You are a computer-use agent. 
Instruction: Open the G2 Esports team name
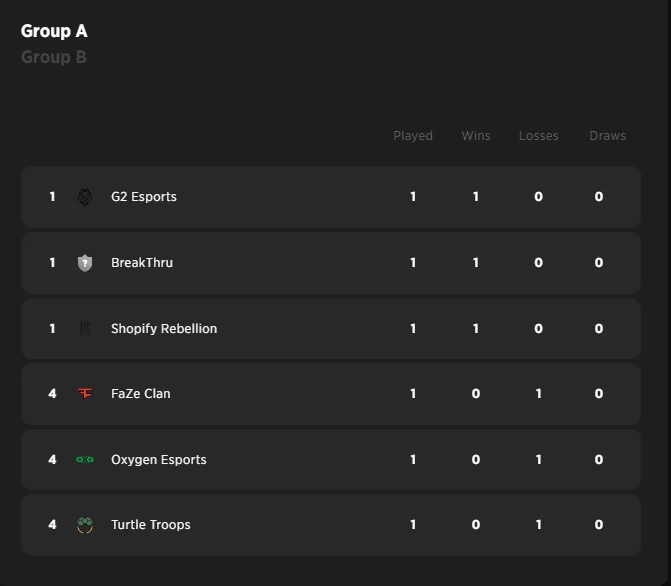pyautogui.click(x=144, y=196)
